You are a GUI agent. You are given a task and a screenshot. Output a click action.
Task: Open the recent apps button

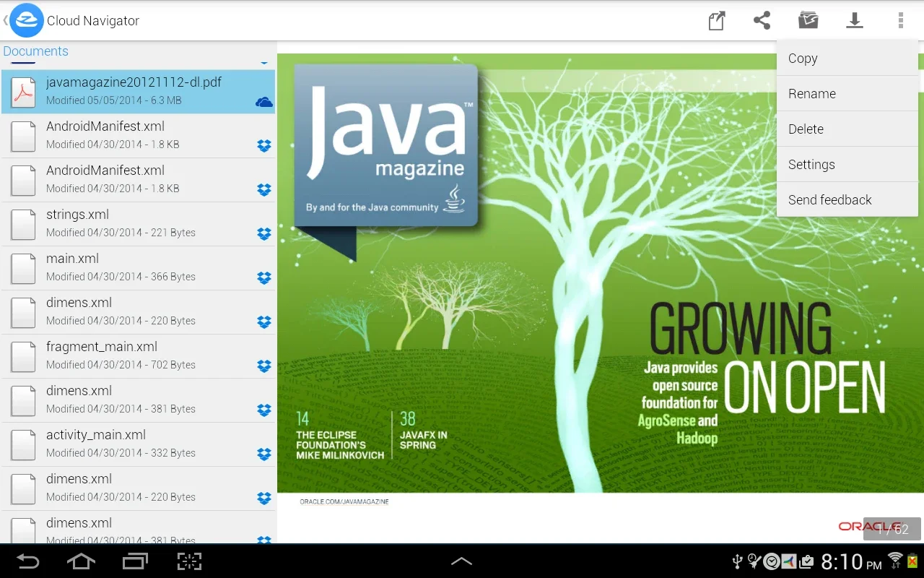[x=135, y=561]
